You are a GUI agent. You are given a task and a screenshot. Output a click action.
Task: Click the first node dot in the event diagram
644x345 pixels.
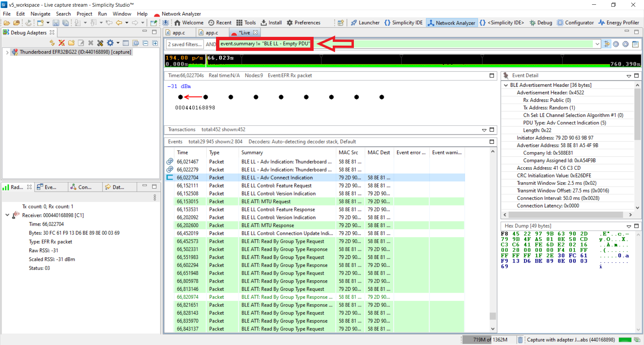point(180,97)
